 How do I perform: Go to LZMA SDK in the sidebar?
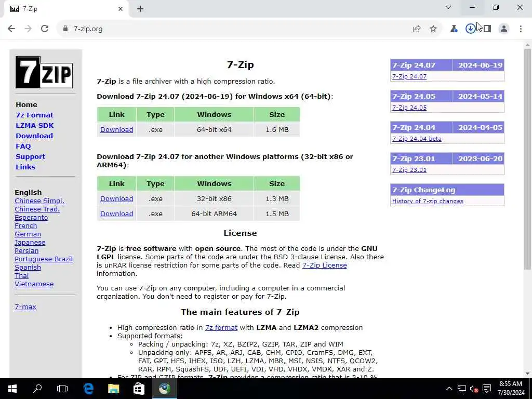click(35, 126)
